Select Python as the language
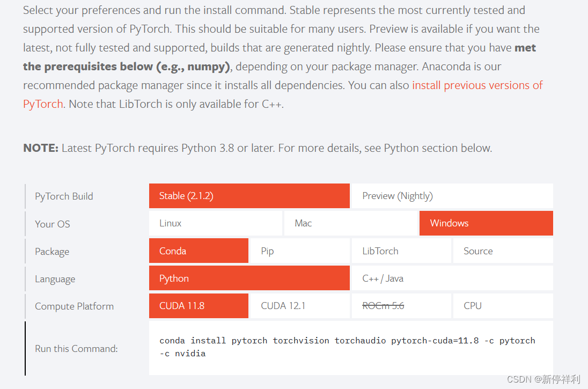Image resolution: width=588 pixels, height=389 pixels. tap(249, 278)
